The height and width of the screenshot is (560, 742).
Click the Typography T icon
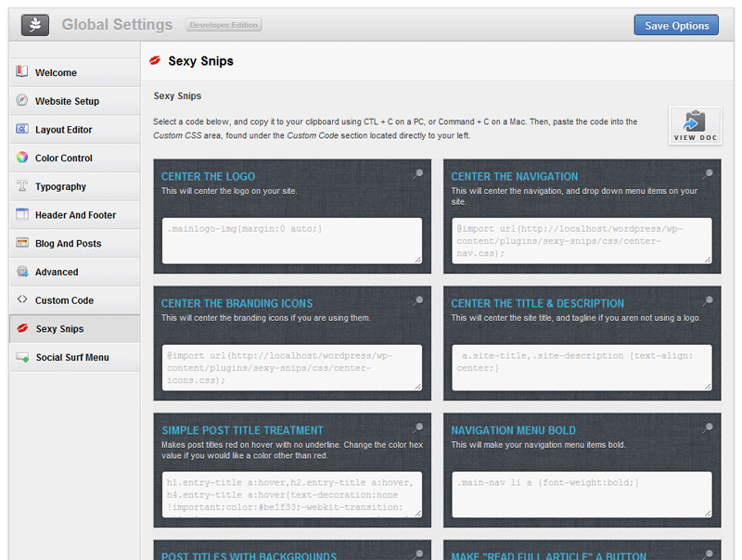click(x=21, y=185)
